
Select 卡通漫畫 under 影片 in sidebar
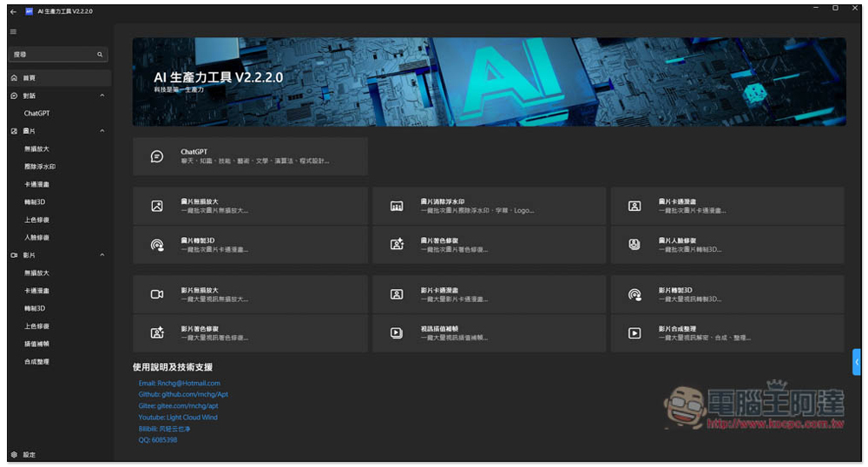click(36, 291)
